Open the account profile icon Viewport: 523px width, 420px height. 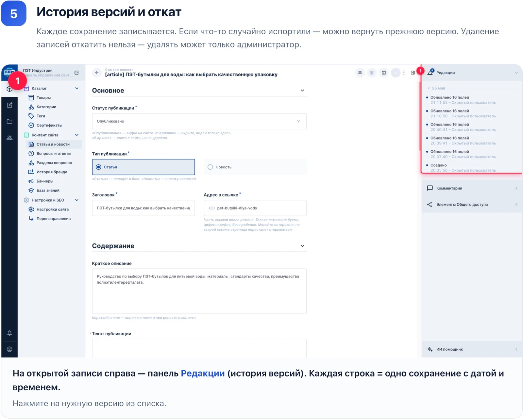tap(9, 349)
